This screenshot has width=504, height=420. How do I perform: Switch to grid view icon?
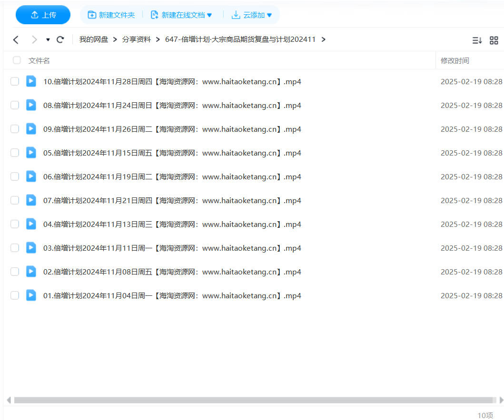click(494, 40)
